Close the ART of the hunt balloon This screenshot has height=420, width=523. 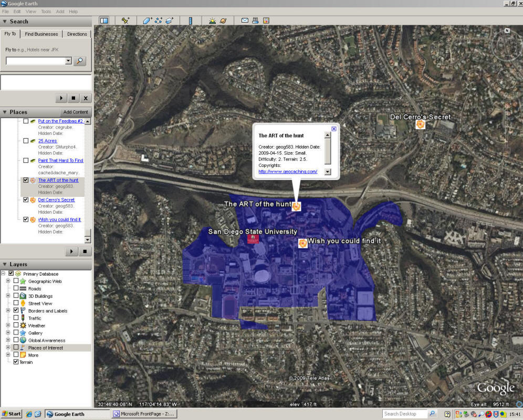click(x=334, y=129)
